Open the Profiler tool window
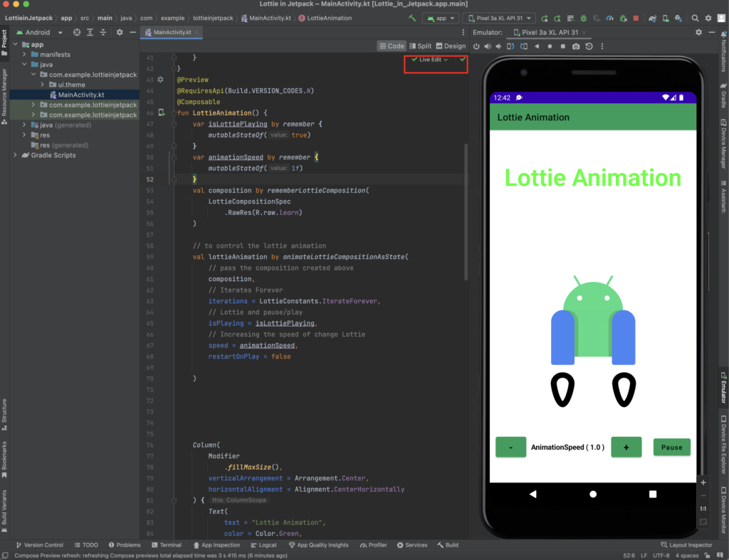This screenshot has height=560, width=729. [x=373, y=545]
